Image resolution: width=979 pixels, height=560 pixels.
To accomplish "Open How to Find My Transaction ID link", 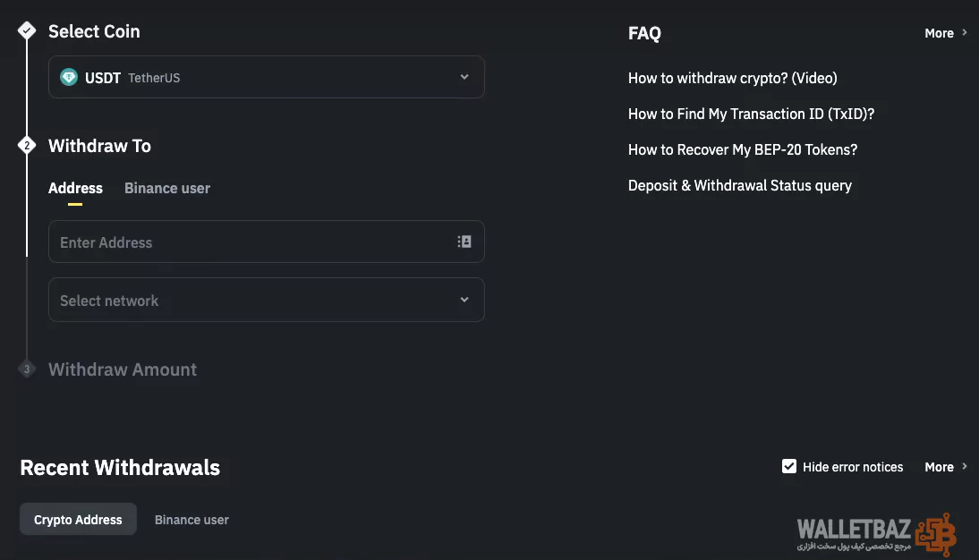I will [x=751, y=115].
